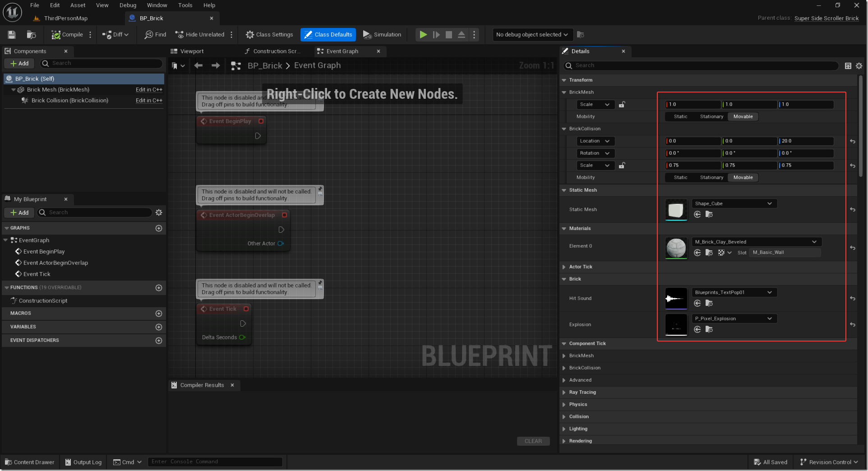Browse to asset in Content Browser icon
Image resolution: width=868 pixels, height=471 pixels.
click(x=31, y=35)
